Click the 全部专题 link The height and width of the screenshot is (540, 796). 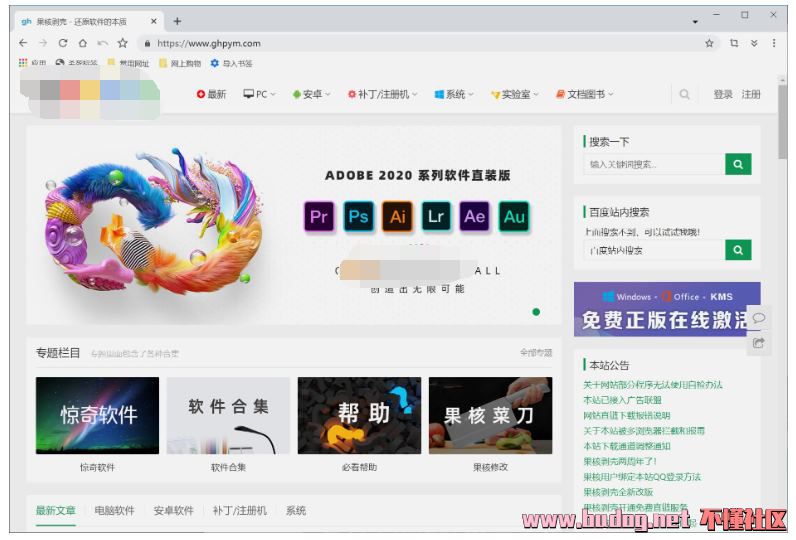point(536,352)
